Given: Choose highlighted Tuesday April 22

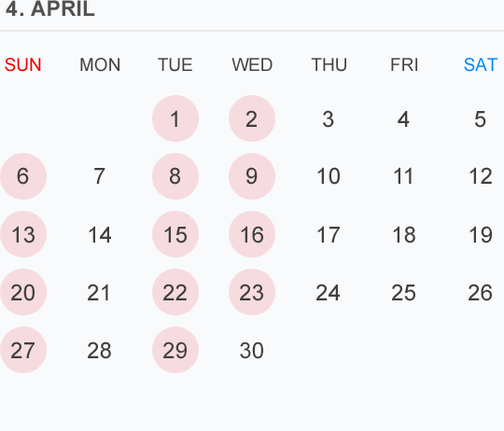Looking at the screenshot, I should point(175,292).
